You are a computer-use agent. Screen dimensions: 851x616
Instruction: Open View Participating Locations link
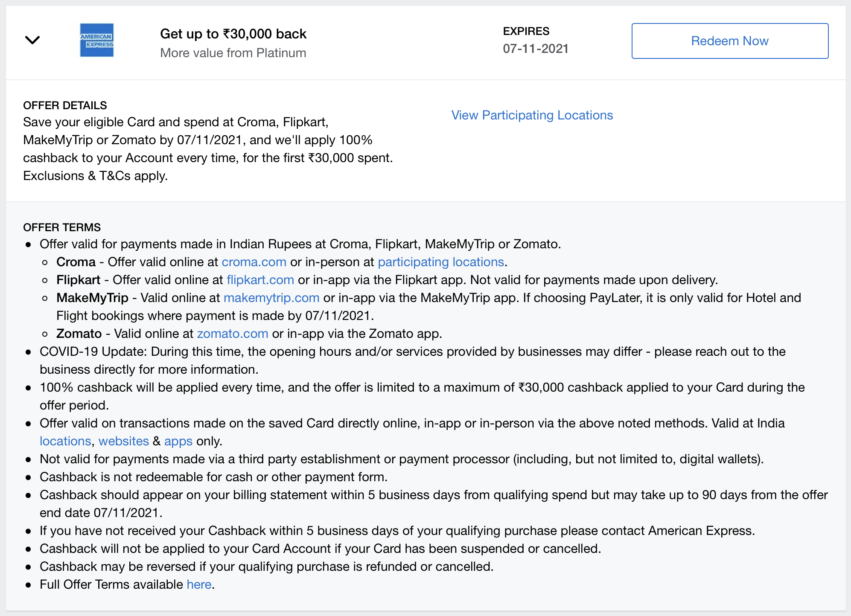(x=532, y=115)
